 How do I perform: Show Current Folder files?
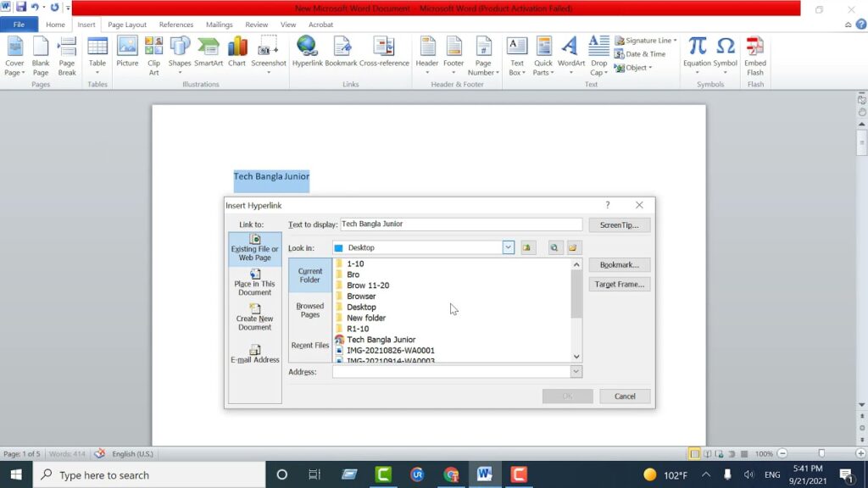pos(310,275)
